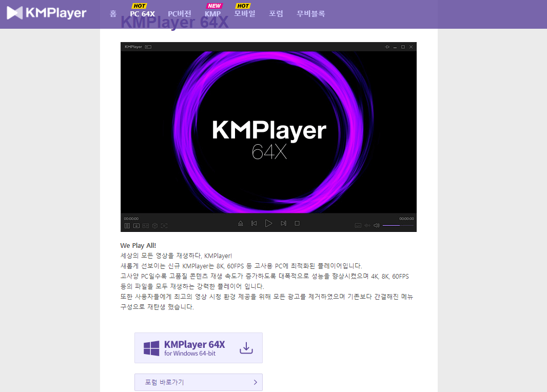Click the right total time 00:00:00
Screen dimensions: 547x392
(406, 219)
